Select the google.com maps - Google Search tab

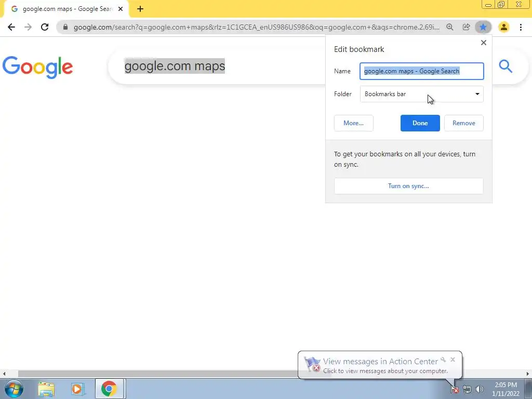point(66,9)
